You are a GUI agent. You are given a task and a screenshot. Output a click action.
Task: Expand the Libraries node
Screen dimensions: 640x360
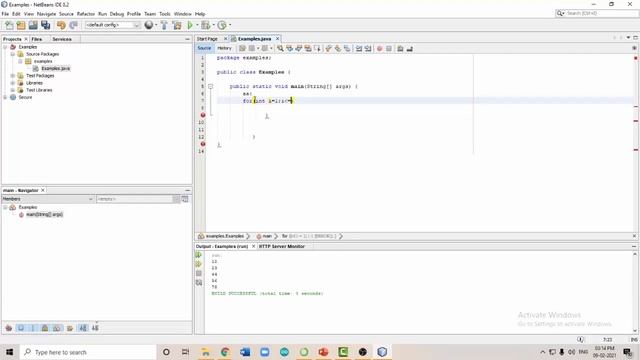13,83
